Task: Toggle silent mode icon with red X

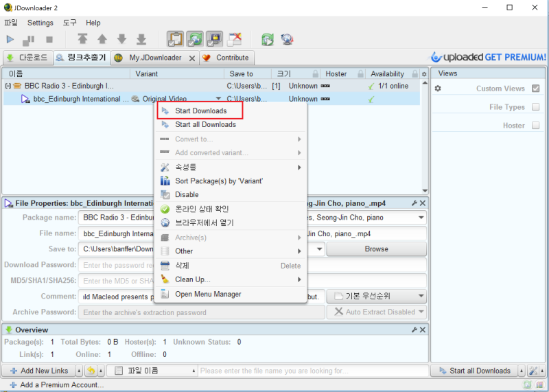Action: click(234, 39)
